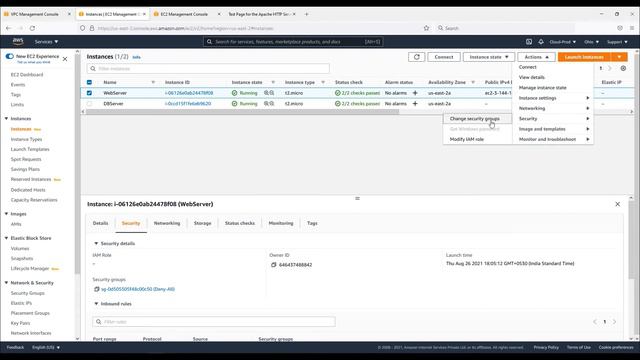Zoom icons beside DBServer Running state

pyautogui.click(x=269, y=104)
